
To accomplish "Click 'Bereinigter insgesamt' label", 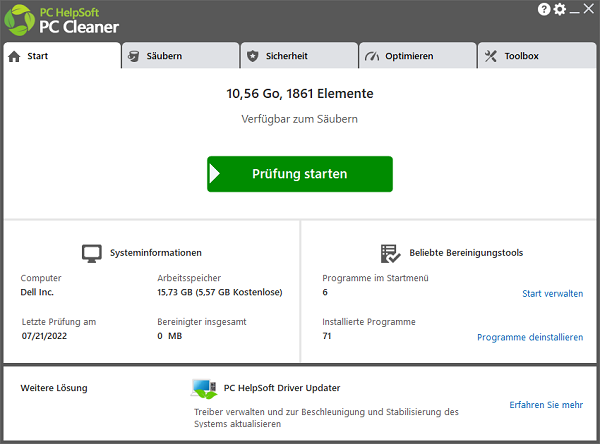I will click(202, 322).
